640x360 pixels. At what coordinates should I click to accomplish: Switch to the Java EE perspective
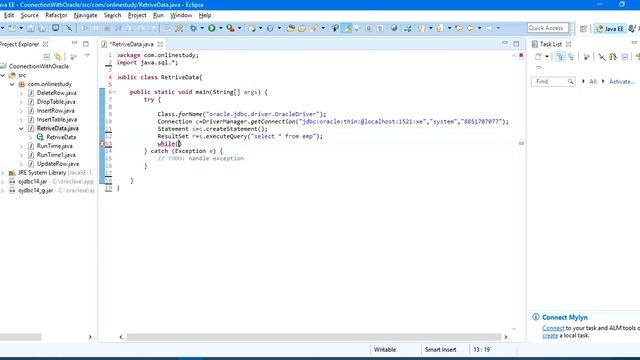[x=609, y=28]
